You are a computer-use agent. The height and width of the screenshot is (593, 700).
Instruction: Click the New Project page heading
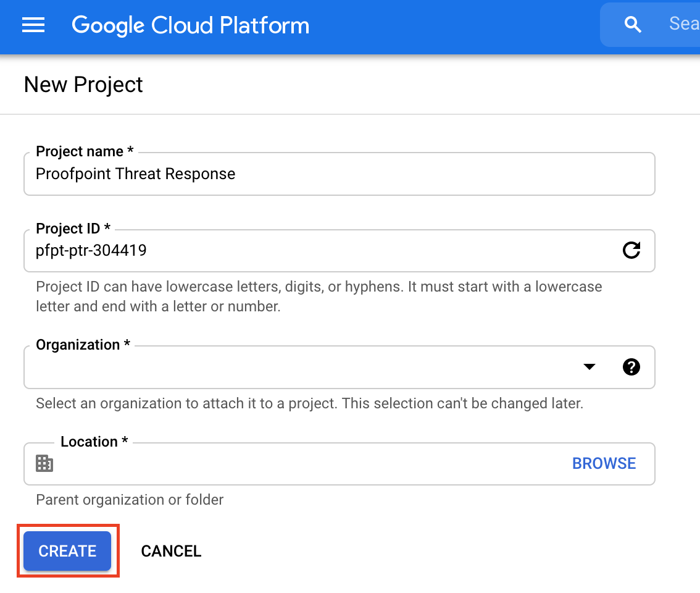pyautogui.click(x=83, y=85)
